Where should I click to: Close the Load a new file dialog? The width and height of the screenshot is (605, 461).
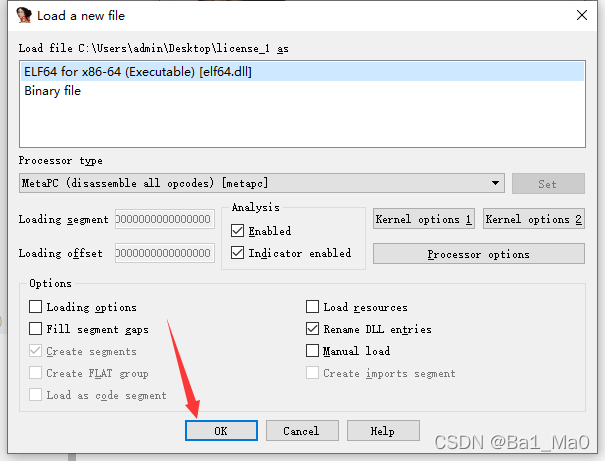click(582, 15)
